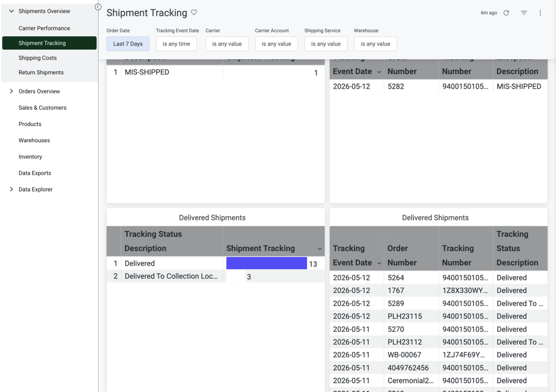Open the Shipping Costs page
556x392 pixels.
coord(37,58)
